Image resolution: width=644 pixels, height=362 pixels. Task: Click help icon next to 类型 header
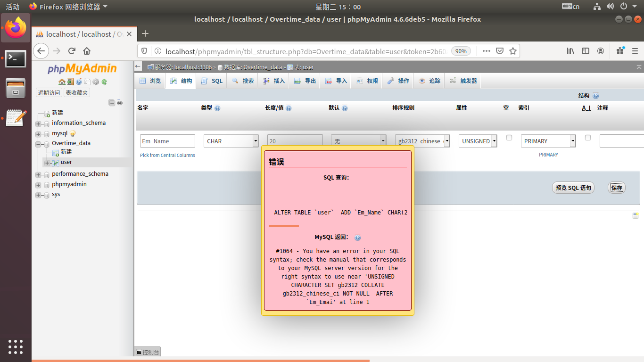click(217, 108)
